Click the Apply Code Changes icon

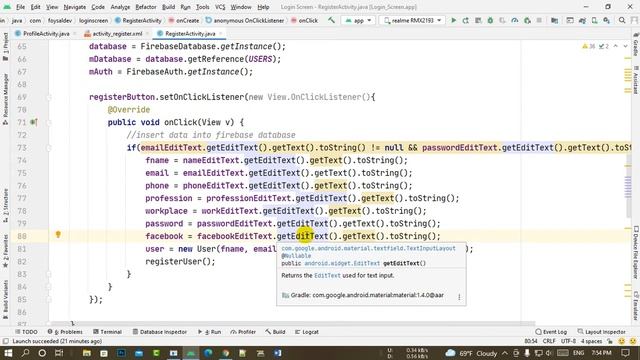coord(478,20)
